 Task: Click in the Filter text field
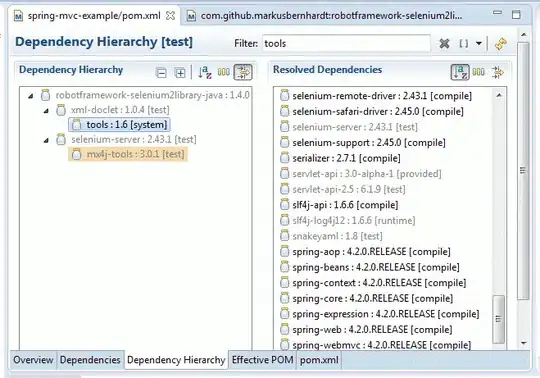pyautogui.click(x=346, y=44)
